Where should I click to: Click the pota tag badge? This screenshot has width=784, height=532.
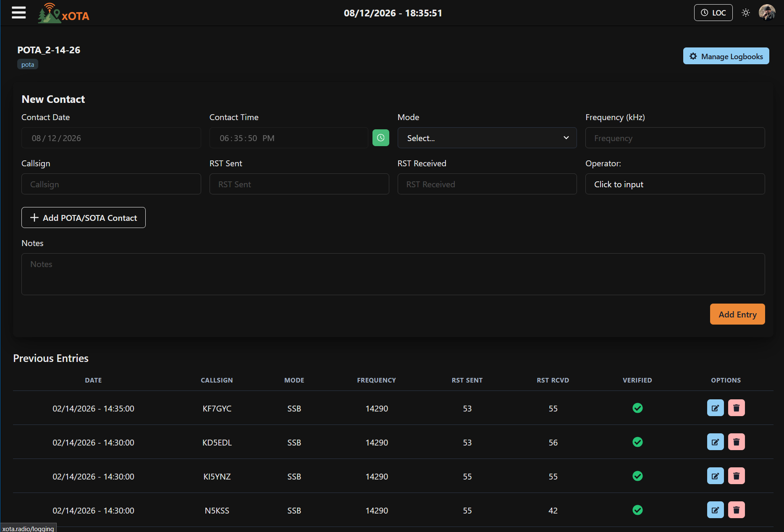(28, 64)
